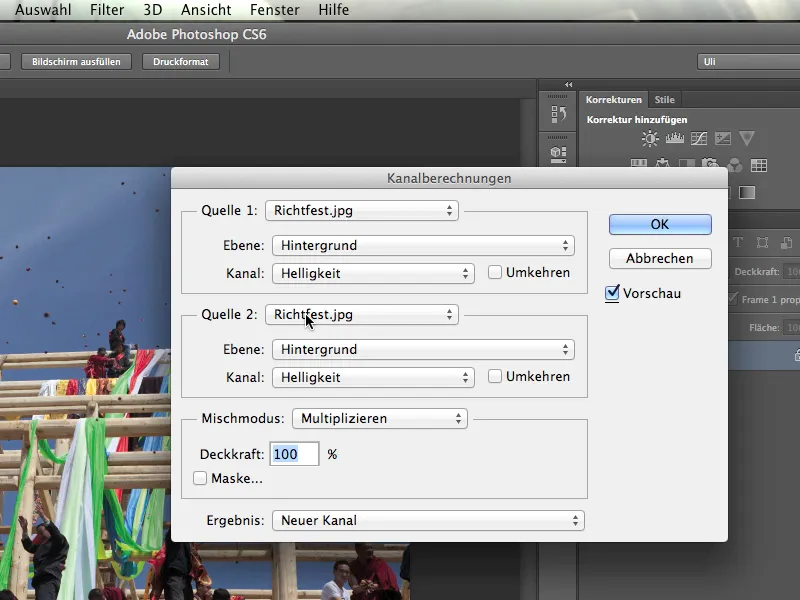Viewport: 800px width, 600px height.
Task: Add a Curves adjustment
Action: 698,138
